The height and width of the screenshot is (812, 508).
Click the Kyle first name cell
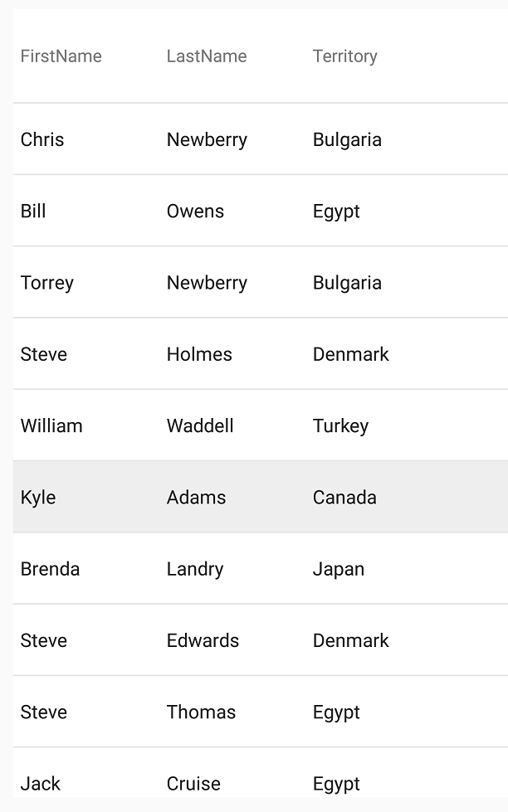pos(38,498)
